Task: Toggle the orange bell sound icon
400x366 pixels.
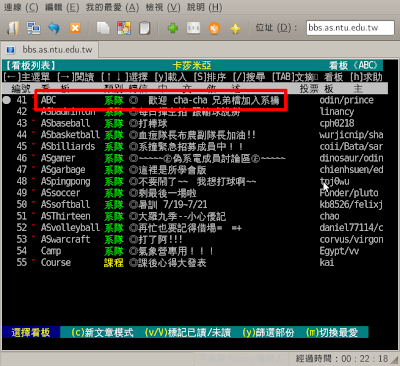Action: pos(214,28)
